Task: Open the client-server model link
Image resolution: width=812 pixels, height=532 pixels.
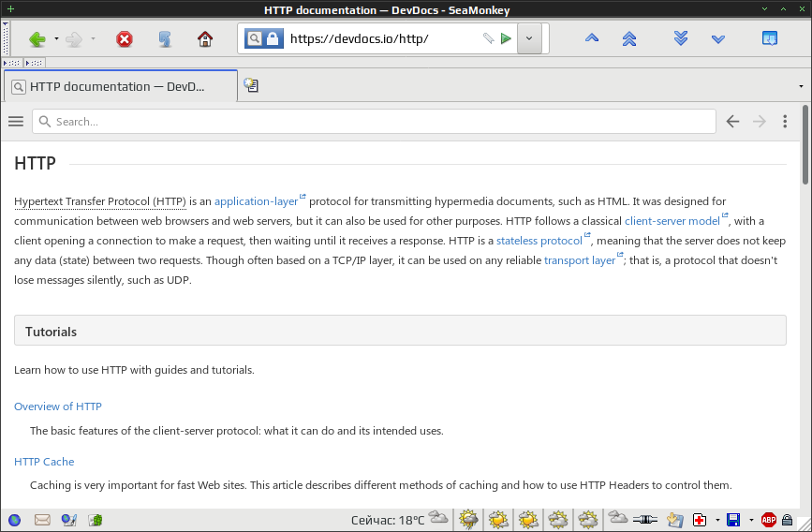Action: 672,221
